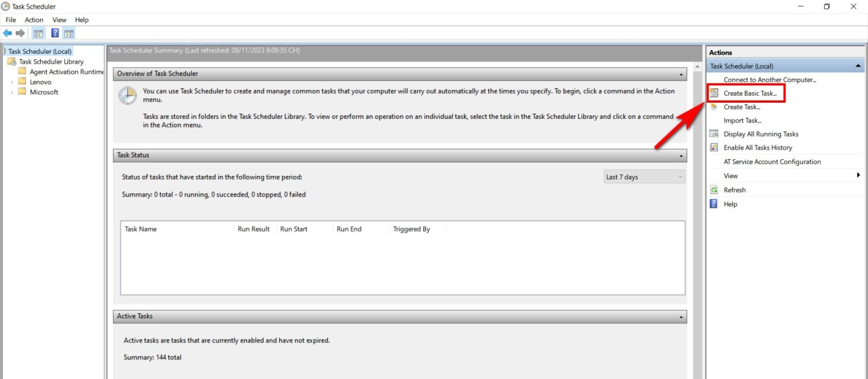Collapse Task Scheduler (Local) actions group
The width and height of the screenshot is (868, 379).
[x=858, y=66]
